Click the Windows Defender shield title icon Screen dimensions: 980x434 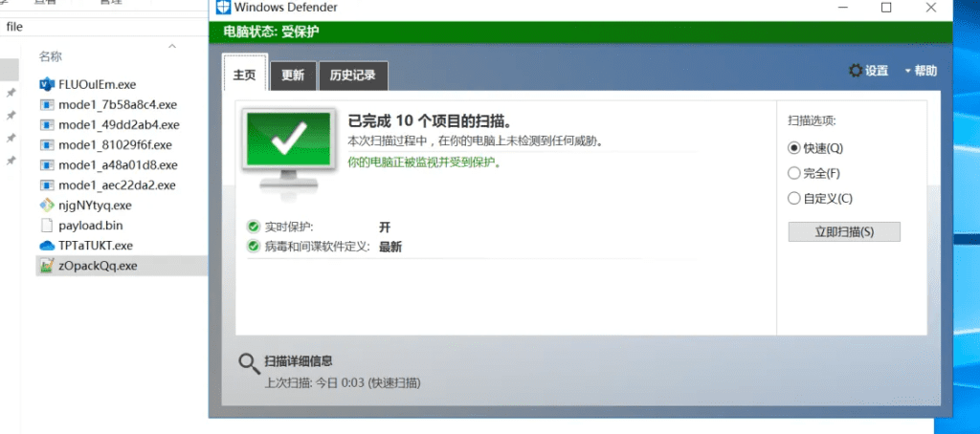224,8
